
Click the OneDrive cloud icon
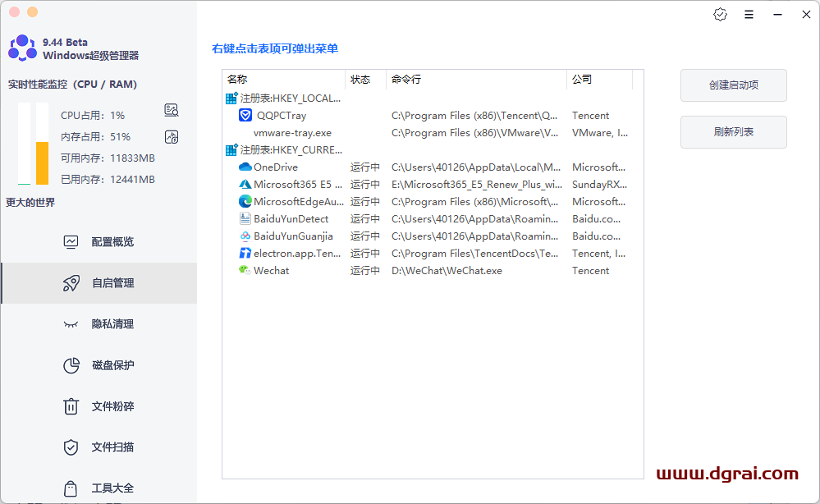(x=245, y=167)
